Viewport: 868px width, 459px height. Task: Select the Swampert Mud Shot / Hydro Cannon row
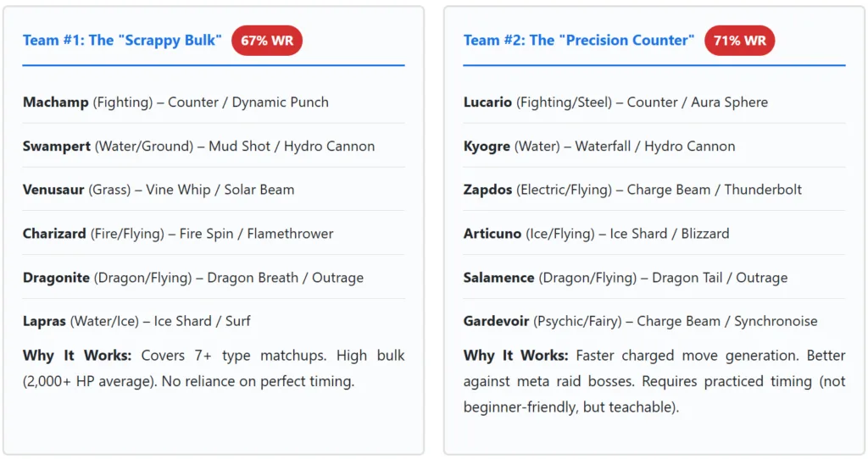pos(198,147)
